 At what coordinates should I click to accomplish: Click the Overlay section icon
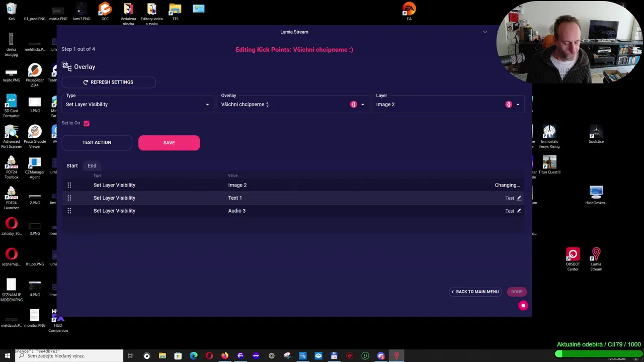point(66,66)
